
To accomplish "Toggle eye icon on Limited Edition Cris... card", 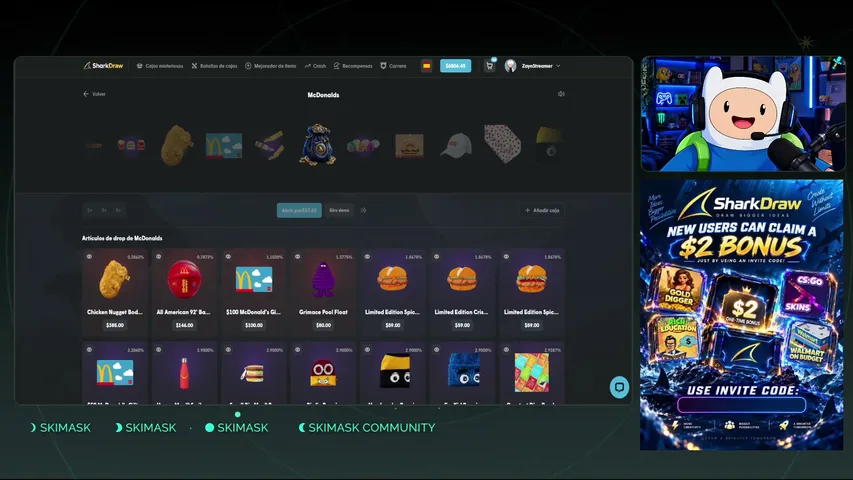I will (436, 257).
